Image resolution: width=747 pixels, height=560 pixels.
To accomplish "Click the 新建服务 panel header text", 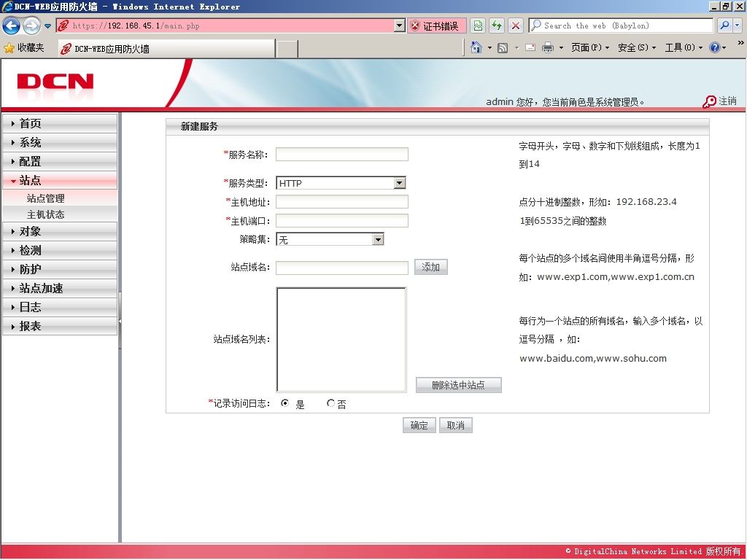I will click(x=199, y=127).
